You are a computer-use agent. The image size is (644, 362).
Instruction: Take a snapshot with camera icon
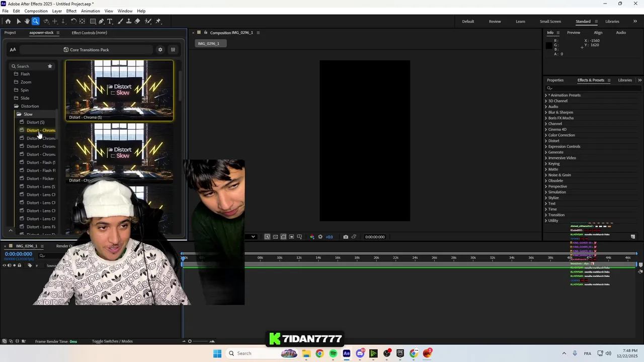point(346,237)
